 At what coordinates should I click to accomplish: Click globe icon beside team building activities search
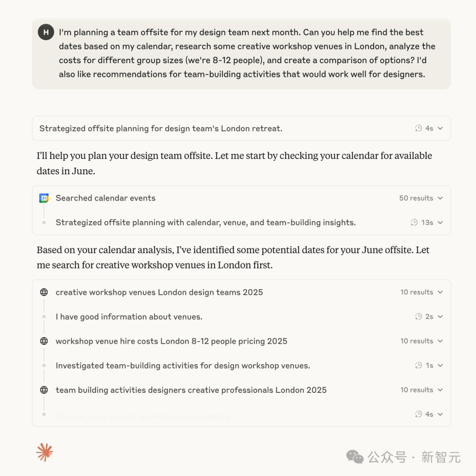[44, 390]
